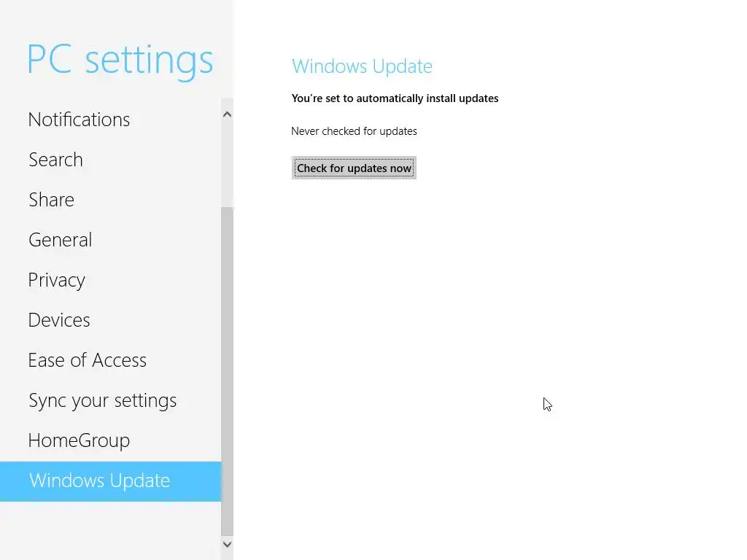Image resolution: width=747 pixels, height=560 pixels.
Task: Open General settings
Action: [x=111, y=239]
